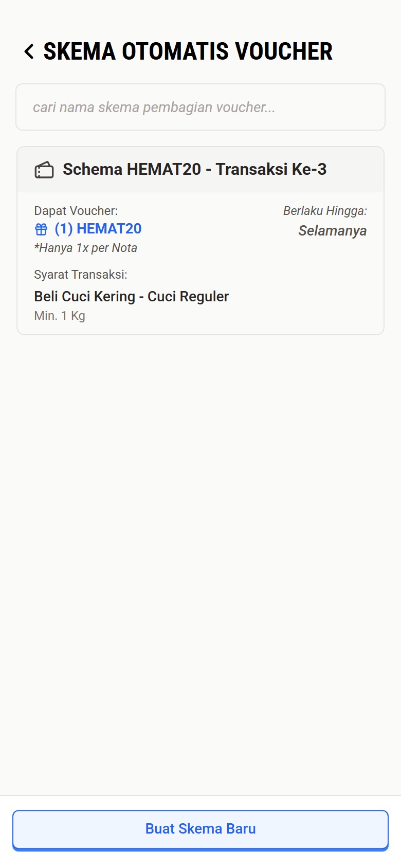
Task: Go back using the left chevron
Action: [29, 51]
